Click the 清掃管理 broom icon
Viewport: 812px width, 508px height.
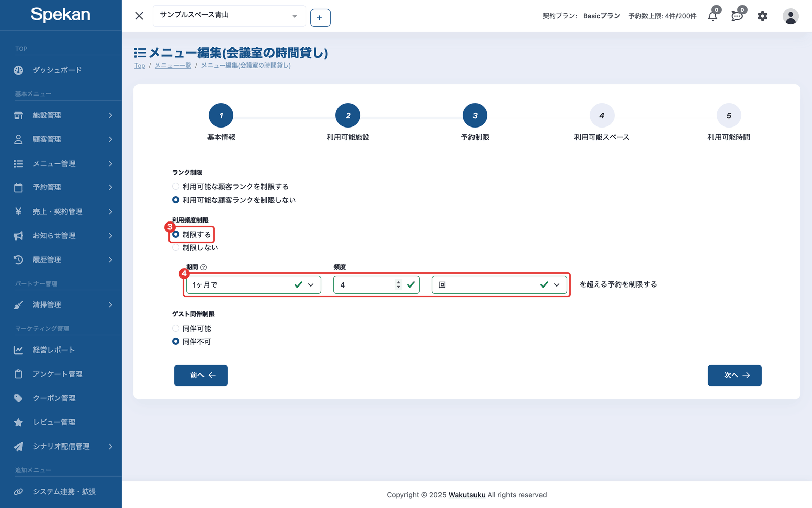tap(18, 305)
